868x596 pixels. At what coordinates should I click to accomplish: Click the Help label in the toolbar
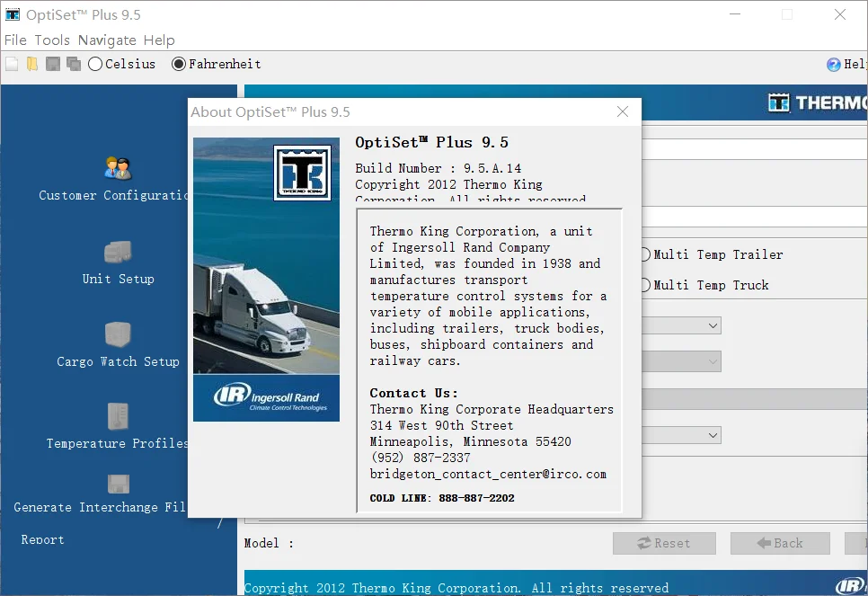click(855, 64)
